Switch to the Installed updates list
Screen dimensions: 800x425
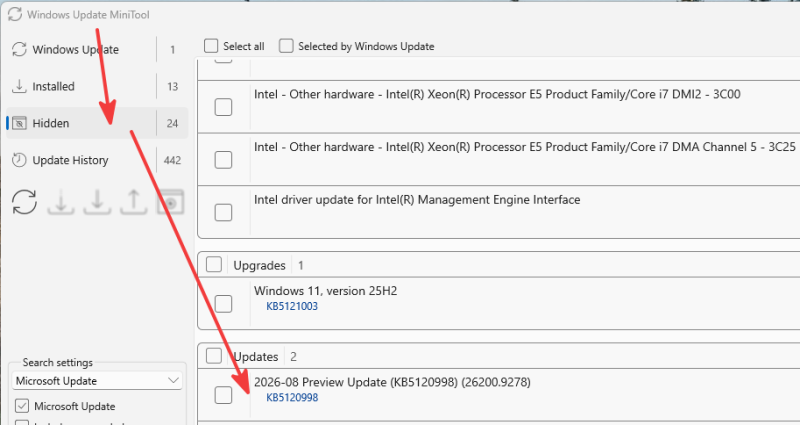97,86
